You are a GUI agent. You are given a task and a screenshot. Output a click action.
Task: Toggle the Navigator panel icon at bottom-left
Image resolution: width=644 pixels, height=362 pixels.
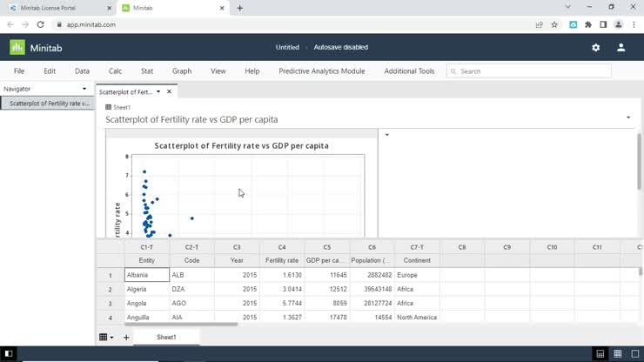coord(10,353)
